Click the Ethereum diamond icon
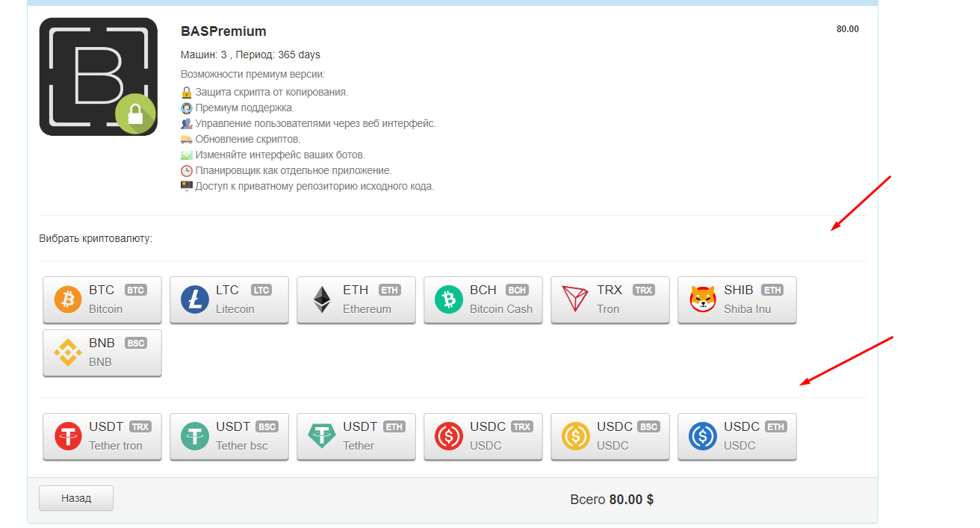The height and width of the screenshot is (528, 980). pyautogui.click(x=322, y=299)
